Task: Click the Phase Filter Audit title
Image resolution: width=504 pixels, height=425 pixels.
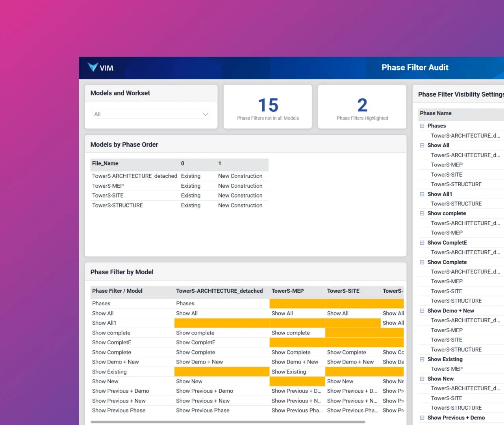Action: point(415,67)
